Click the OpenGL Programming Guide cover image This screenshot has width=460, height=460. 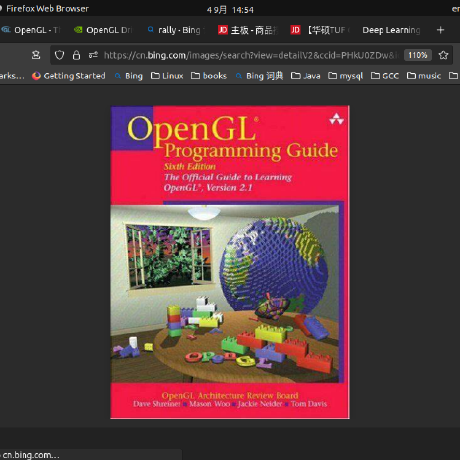point(230,262)
